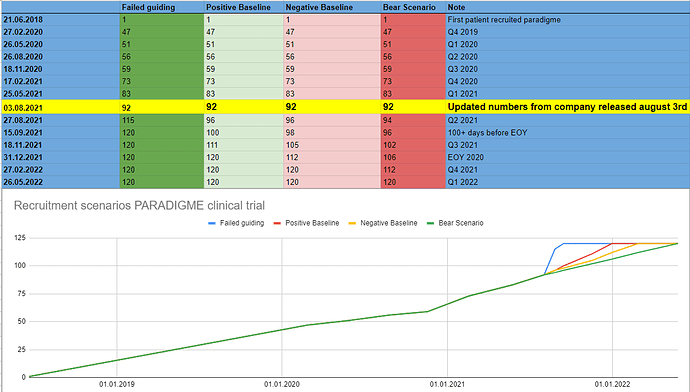
Task: Click Positive Baseline entry in chart legend
Action: click(x=307, y=223)
